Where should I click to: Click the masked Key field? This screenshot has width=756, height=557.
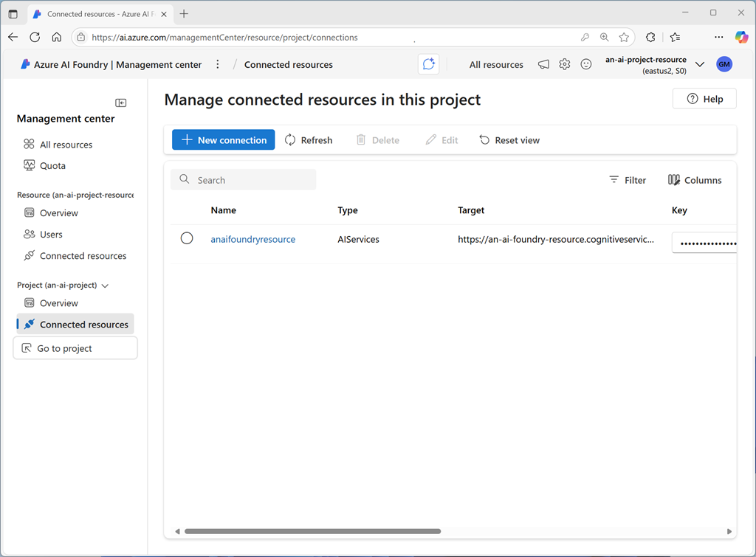(704, 243)
